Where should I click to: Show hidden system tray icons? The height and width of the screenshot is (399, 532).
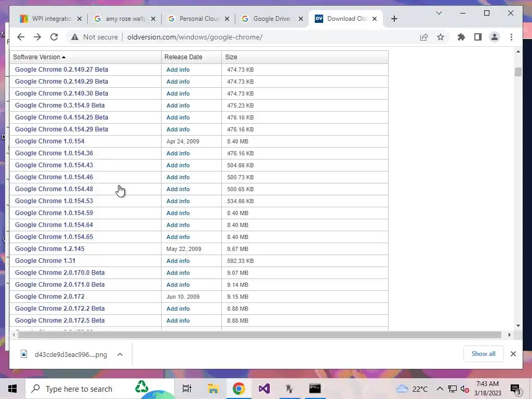440,389
